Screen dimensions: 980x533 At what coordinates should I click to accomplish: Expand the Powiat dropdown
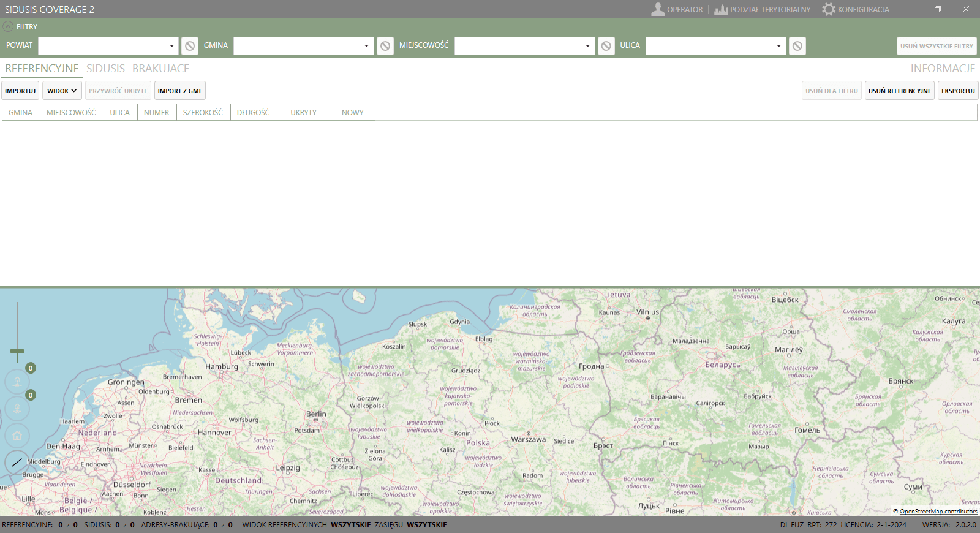pyautogui.click(x=171, y=46)
